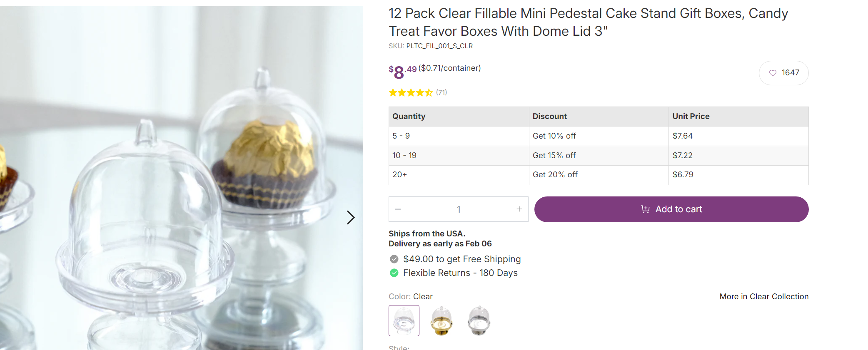Select the 5 - 9 quantity discount row
Viewport: 868px width, 350px height.
598,136
